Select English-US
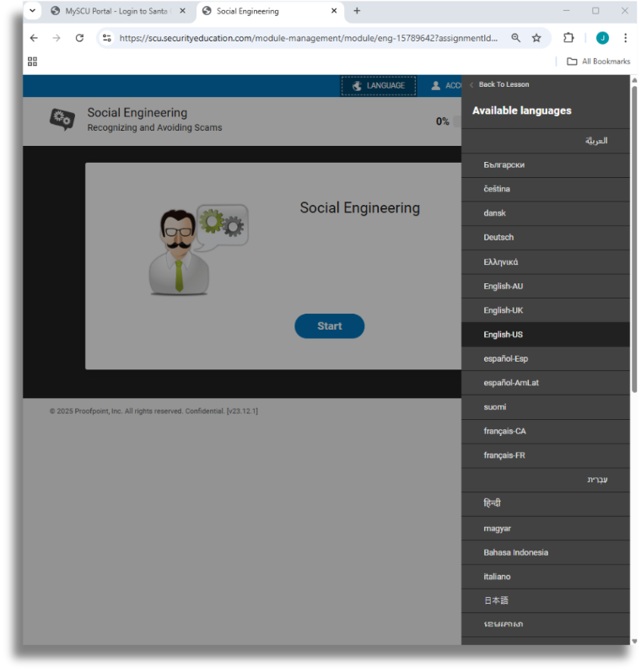 click(546, 335)
